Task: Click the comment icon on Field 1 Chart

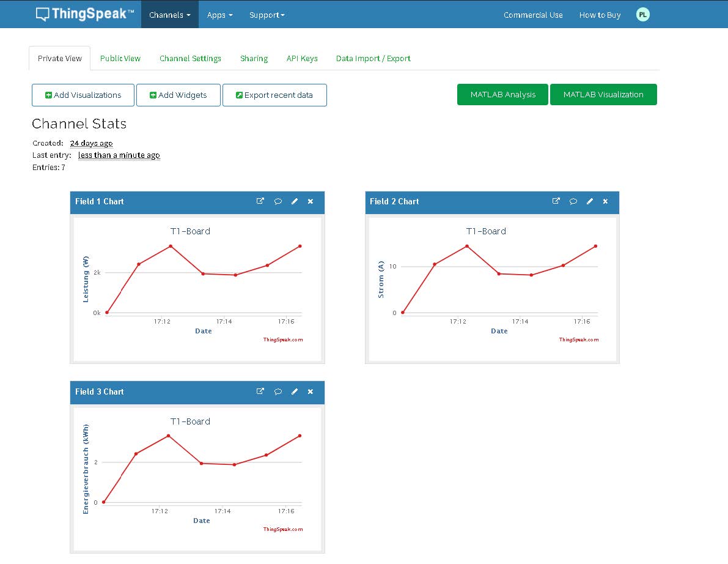Action: pos(278,201)
